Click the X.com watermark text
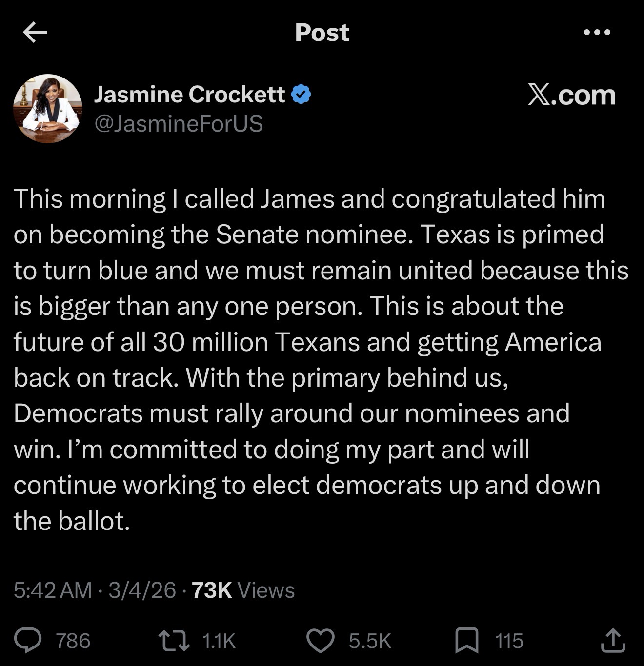The image size is (644, 666). pyautogui.click(x=571, y=95)
